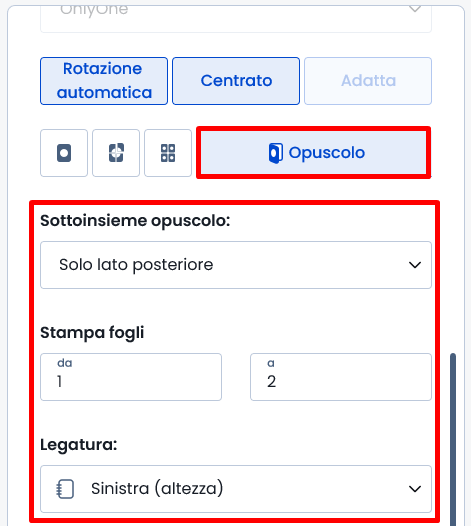Expand chevron next to Sinistra (altezza)
Screen dimensions: 471x526
(415, 489)
